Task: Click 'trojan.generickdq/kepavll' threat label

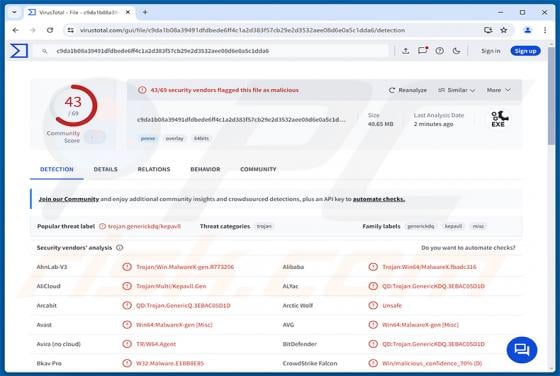Action: click(144, 226)
